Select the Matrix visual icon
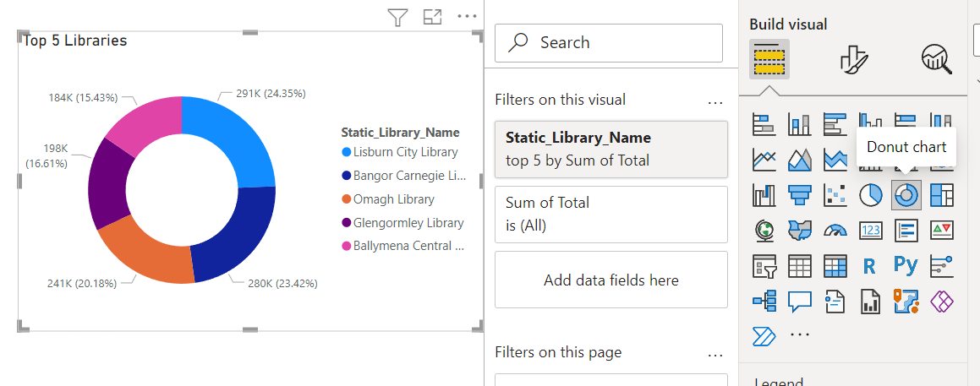 tap(835, 265)
